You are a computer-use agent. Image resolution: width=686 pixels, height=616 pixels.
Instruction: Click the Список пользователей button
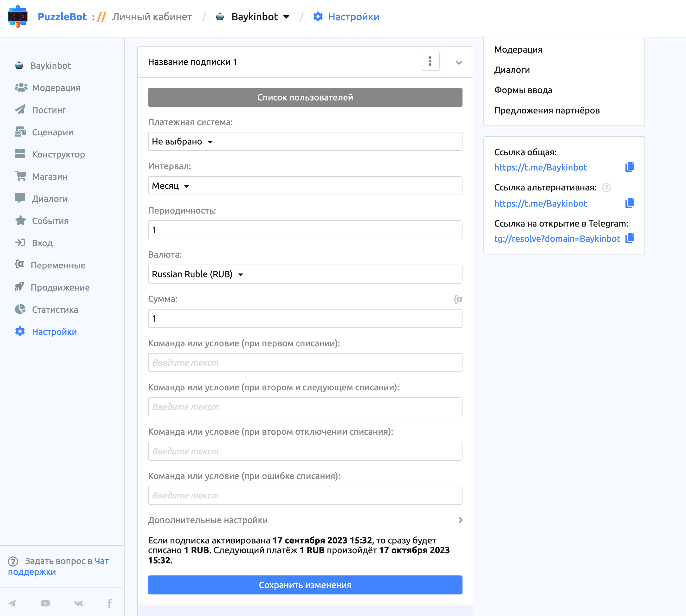pyautogui.click(x=305, y=98)
